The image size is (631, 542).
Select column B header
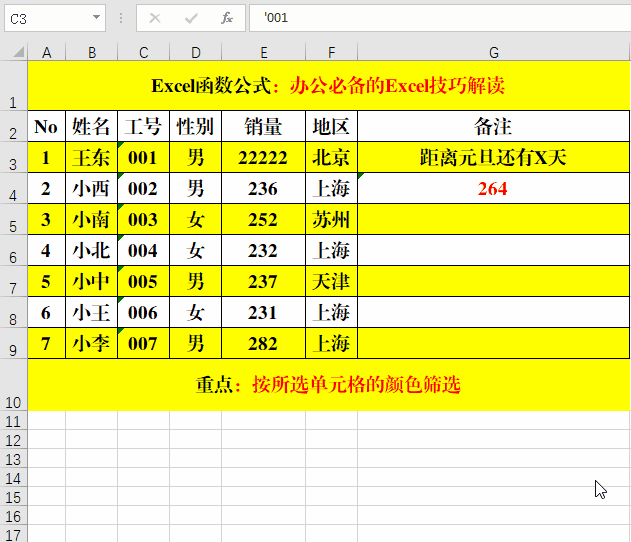pos(92,52)
